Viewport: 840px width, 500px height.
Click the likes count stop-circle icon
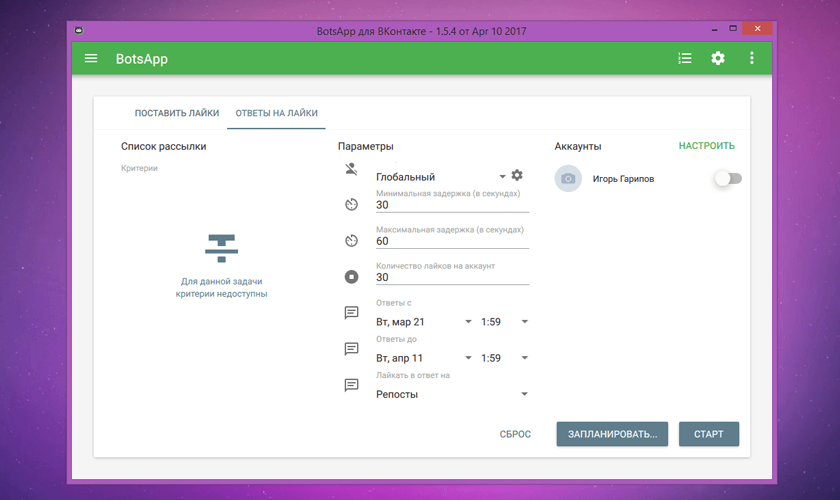(x=351, y=277)
